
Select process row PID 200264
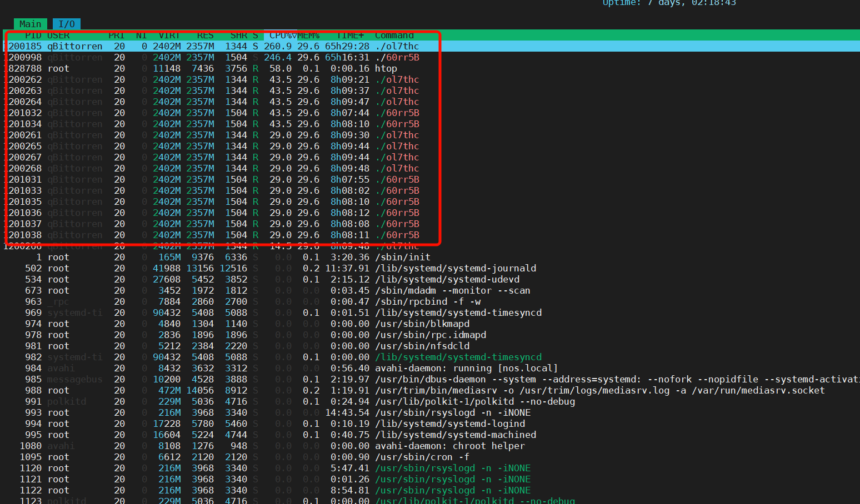tap(431, 102)
